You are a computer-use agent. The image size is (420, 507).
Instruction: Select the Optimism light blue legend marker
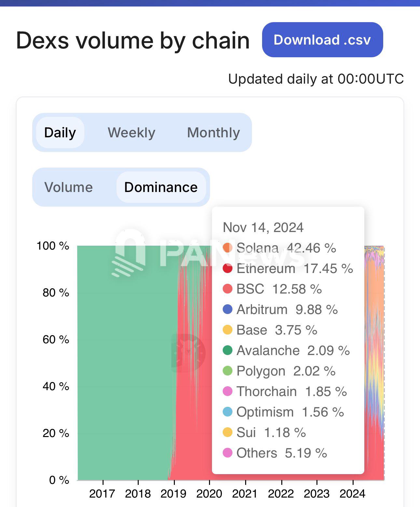[x=227, y=412]
